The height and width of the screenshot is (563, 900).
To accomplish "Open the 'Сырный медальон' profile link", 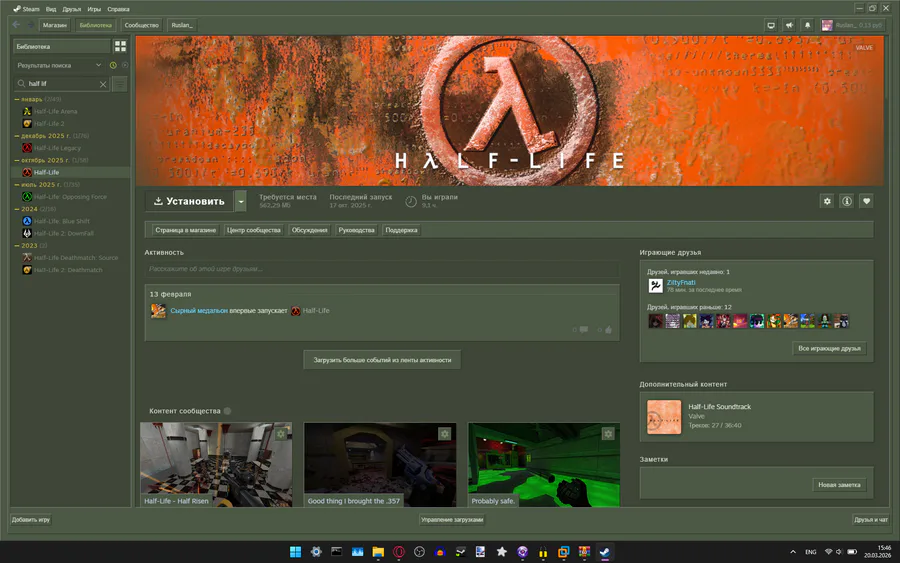I will pos(199,310).
